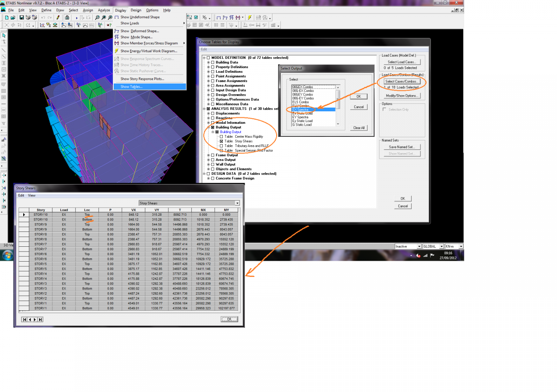Open Edit menu in Choose Tables dialog
557x392 pixels.
click(204, 49)
